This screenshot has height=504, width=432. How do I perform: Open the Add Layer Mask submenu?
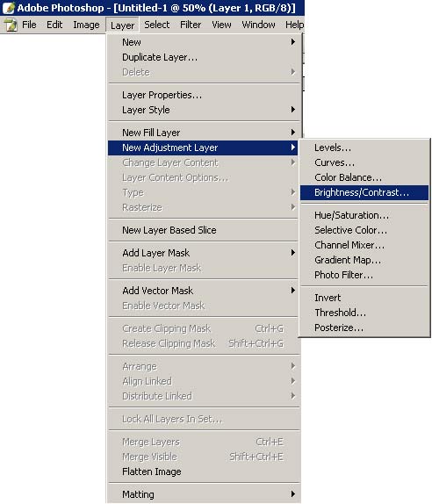[x=292, y=253]
